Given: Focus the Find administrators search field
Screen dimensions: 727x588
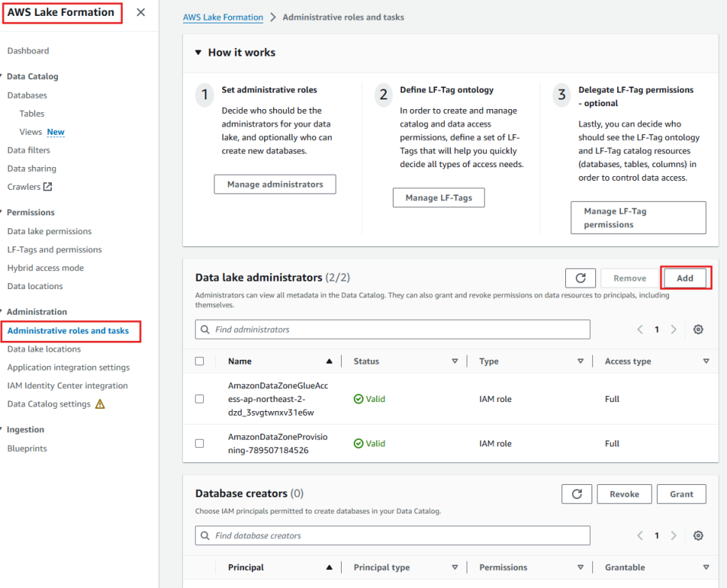Looking at the screenshot, I should (x=392, y=329).
